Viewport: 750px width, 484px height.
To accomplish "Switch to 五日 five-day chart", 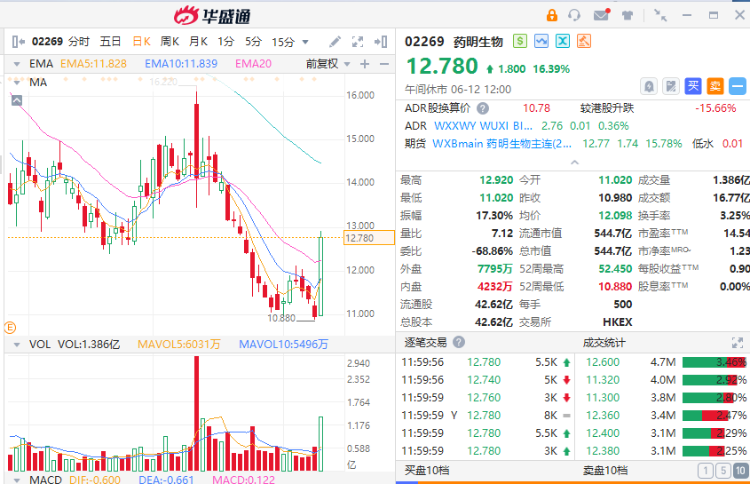I will [x=110, y=42].
